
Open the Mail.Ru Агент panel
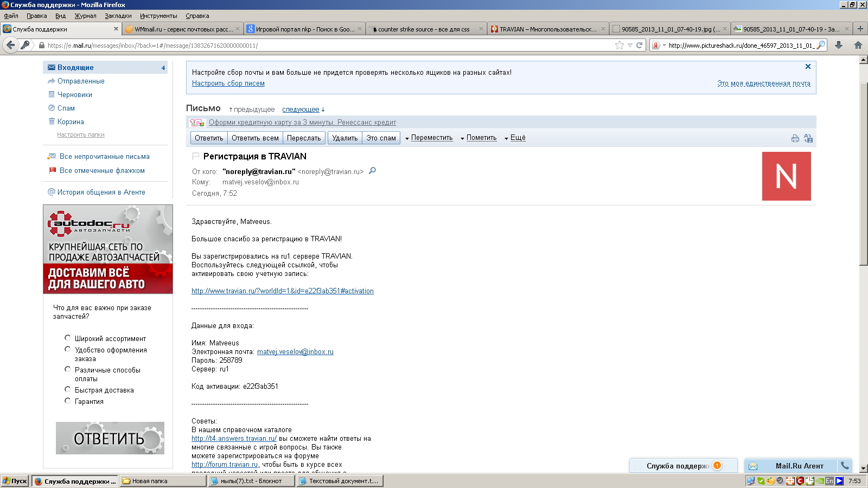click(x=799, y=466)
